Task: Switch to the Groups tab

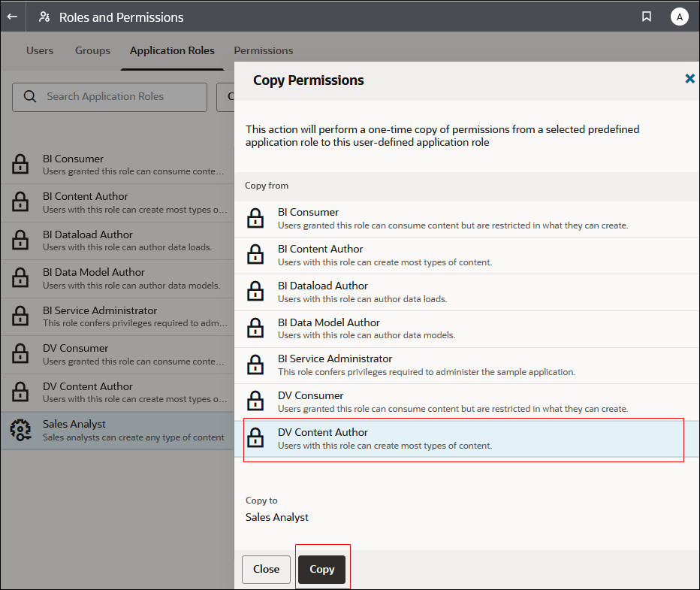Action: coord(92,50)
